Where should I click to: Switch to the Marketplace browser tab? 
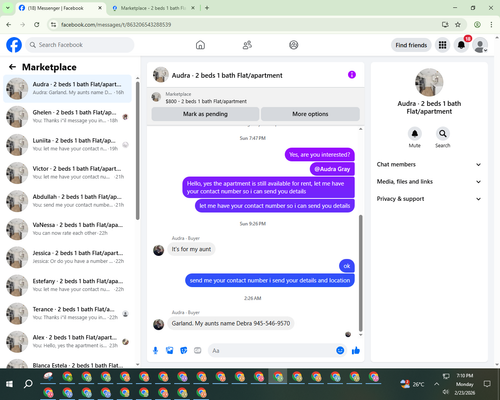click(x=153, y=8)
